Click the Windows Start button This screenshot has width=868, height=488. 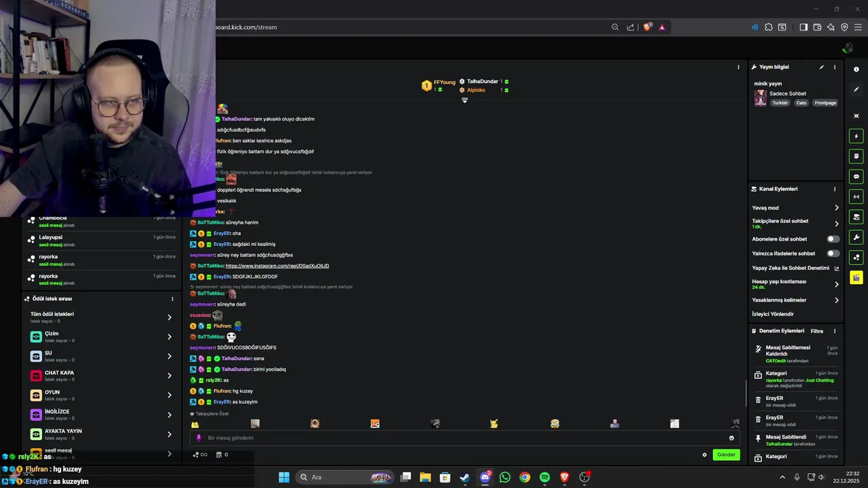[x=284, y=477]
